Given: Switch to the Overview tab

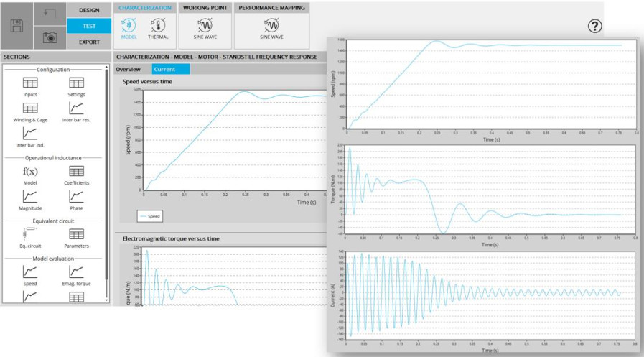Looking at the screenshot, I should pyautogui.click(x=129, y=70).
